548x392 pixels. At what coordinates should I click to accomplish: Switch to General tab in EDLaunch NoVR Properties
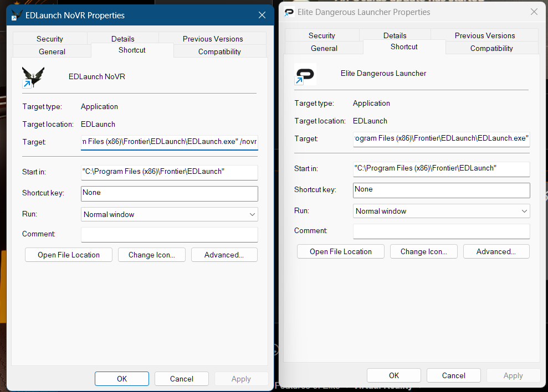(x=52, y=51)
